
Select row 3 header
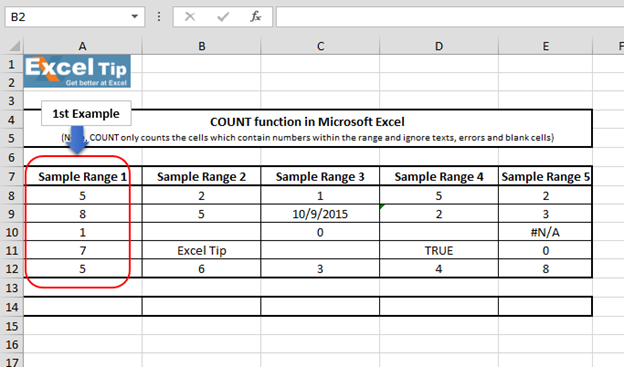12,101
